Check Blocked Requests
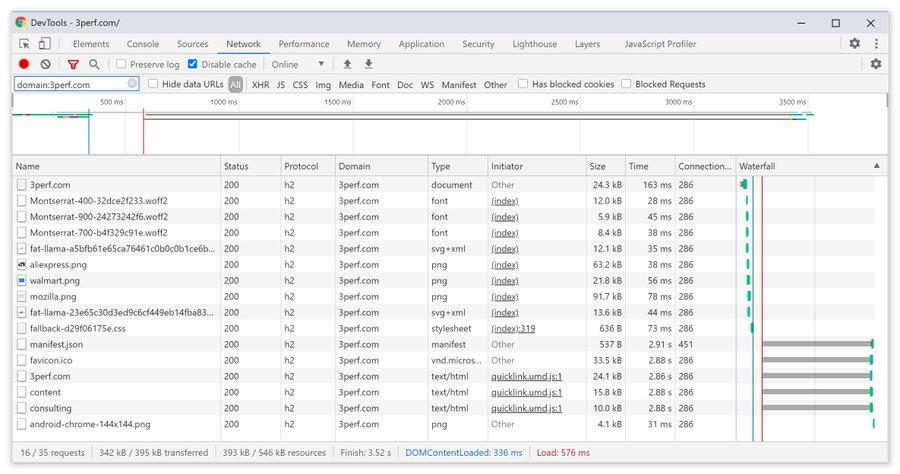 pos(626,84)
